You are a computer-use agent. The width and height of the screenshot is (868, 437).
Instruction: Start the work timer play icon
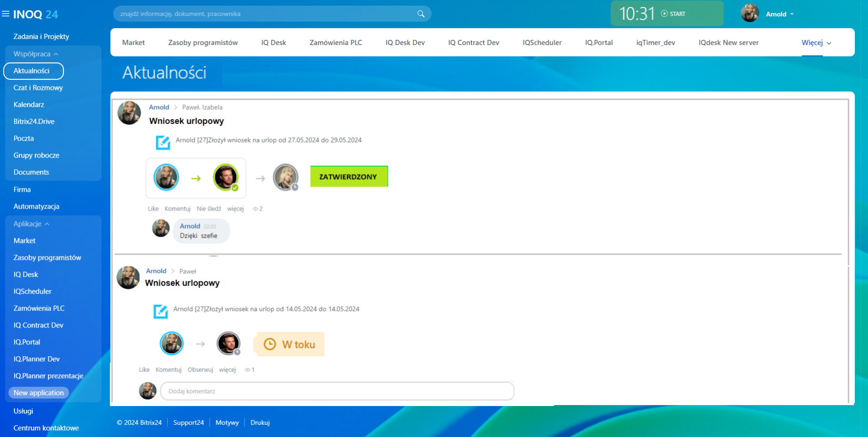tap(664, 14)
